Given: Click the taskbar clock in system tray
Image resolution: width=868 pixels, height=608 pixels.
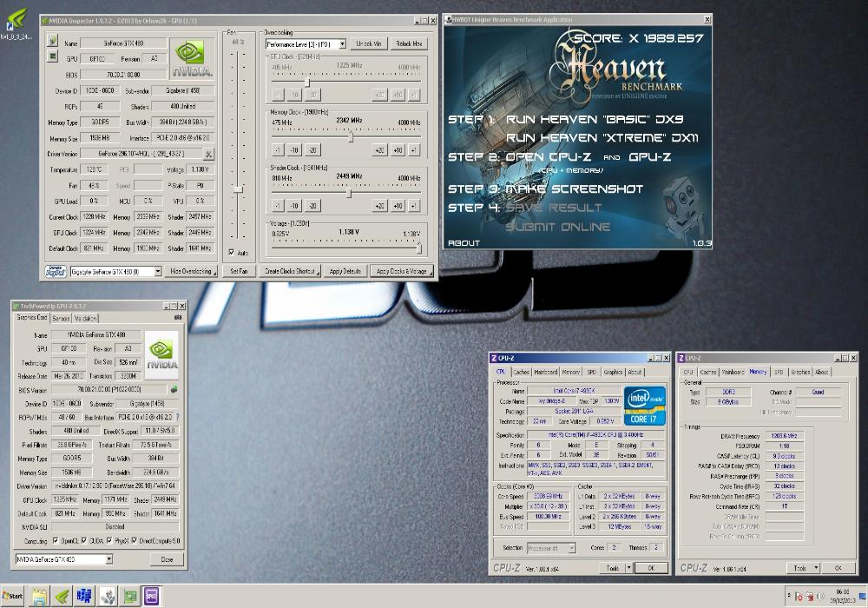Looking at the screenshot, I should [842, 597].
